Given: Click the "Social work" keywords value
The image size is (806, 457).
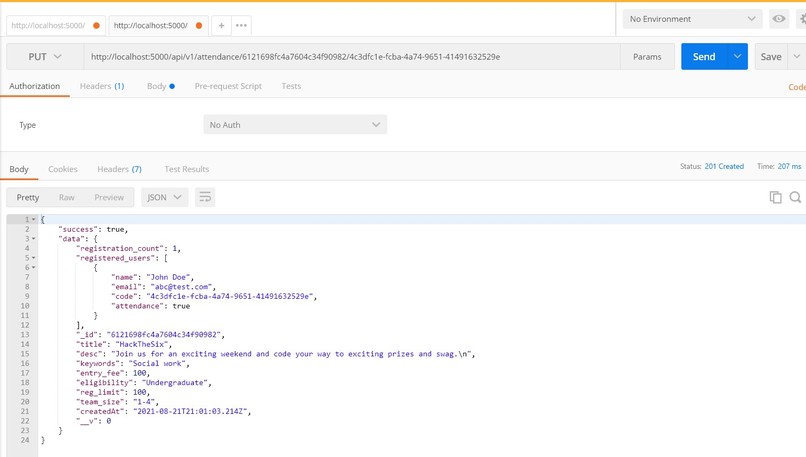Looking at the screenshot, I should coord(157,363).
